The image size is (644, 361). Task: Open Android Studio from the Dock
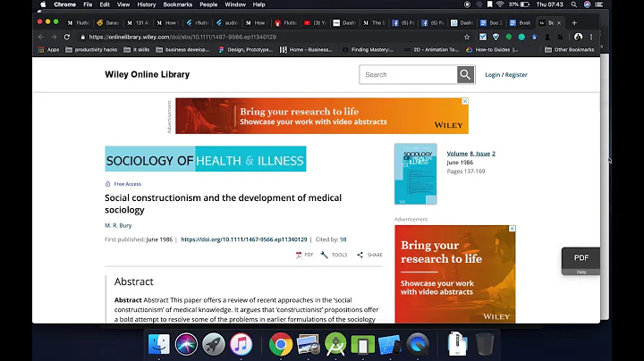pyautogui.click(x=335, y=344)
